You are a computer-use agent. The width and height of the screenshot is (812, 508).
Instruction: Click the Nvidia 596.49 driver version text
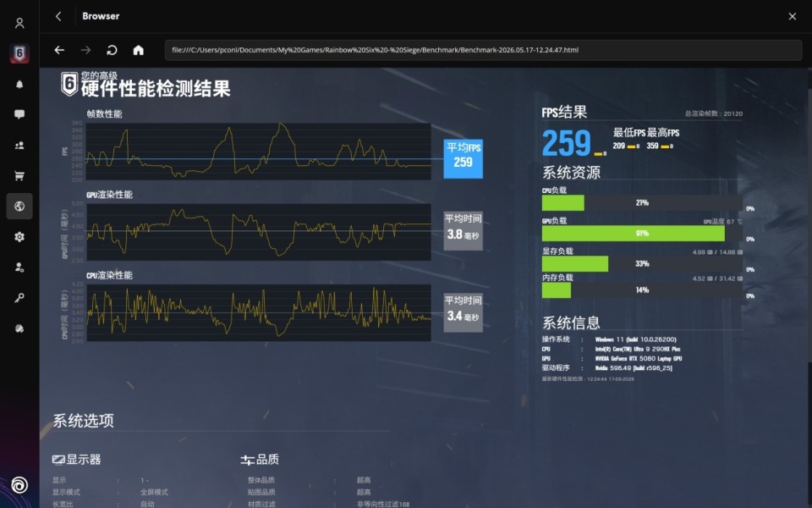(634, 368)
